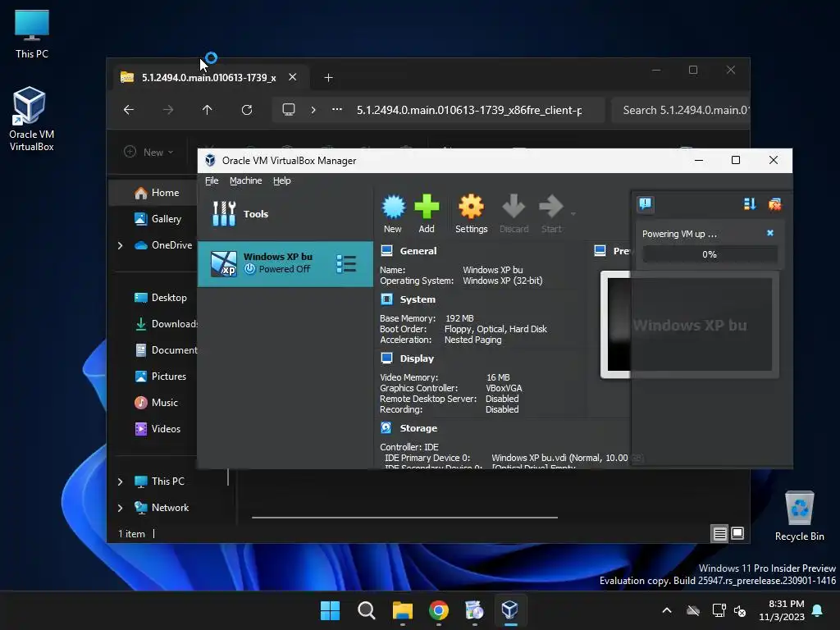Click the horizontal scrollbar in File Explorer
The width and height of the screenshot is (840, 630).
(405, 518)
